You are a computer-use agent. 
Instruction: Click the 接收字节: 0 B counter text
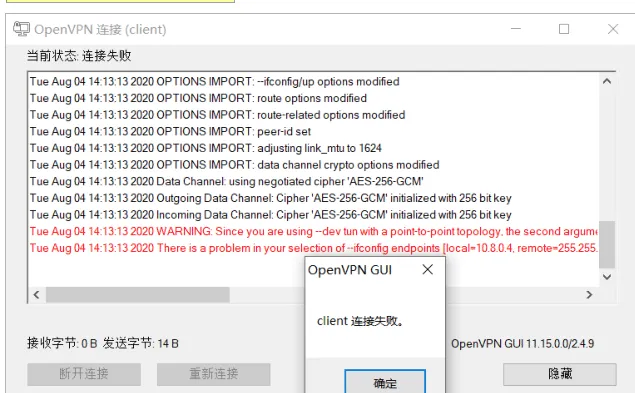62,343
